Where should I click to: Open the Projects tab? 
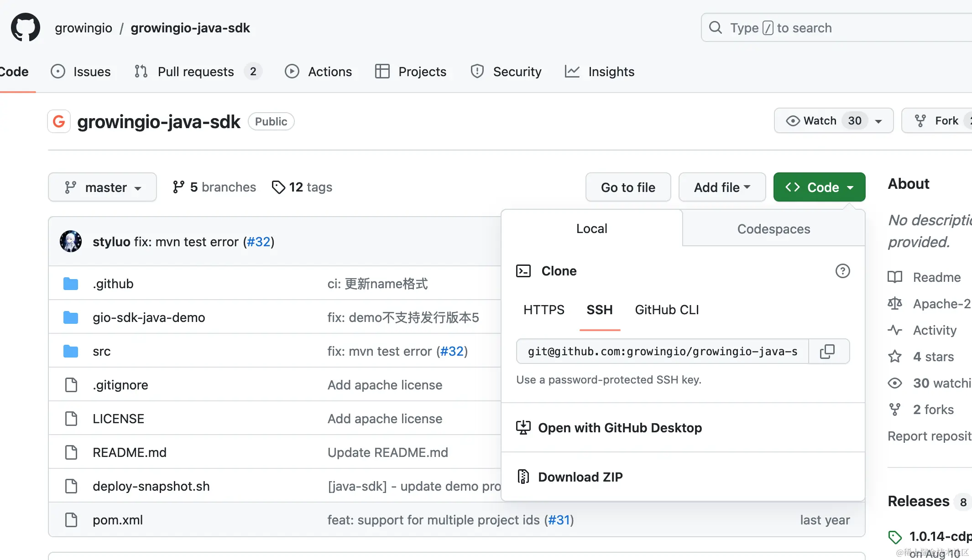point(410,72)
